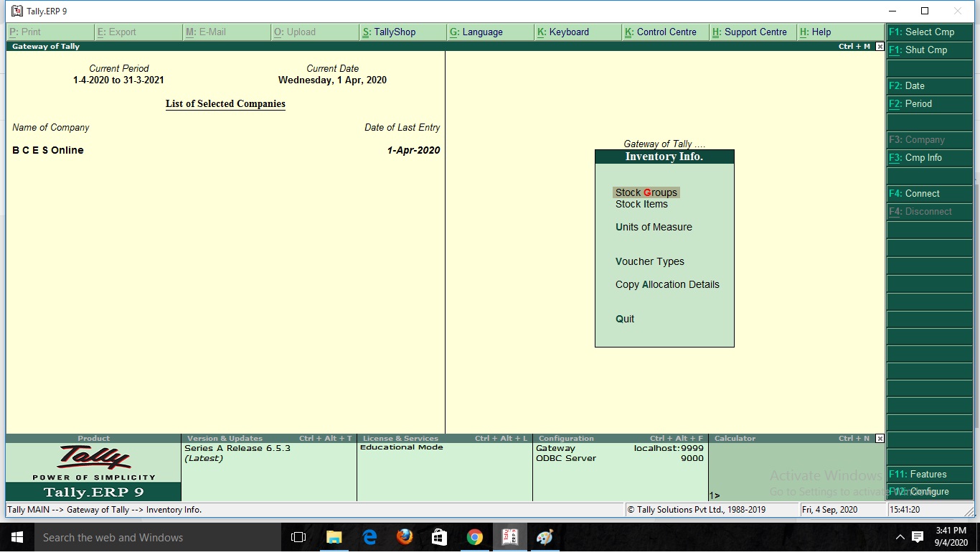Click the Inventory Info. menu header
Screen dimensions: 980x555
[x=664, y=157]
